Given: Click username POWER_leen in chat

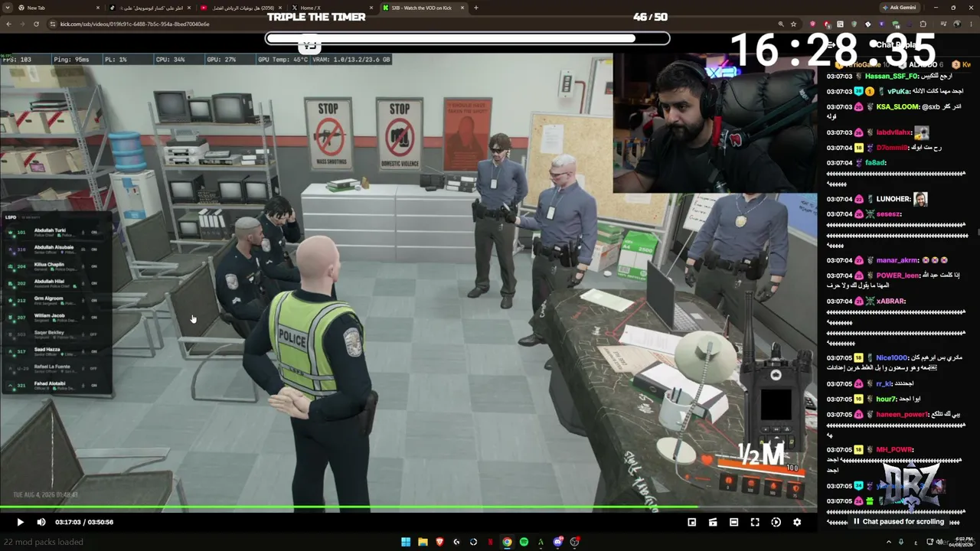Looking at the screenshot, I should (898, 275).
